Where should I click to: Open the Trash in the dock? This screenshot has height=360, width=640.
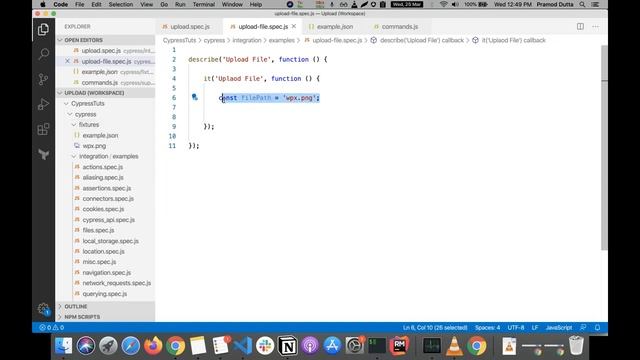click(x=576, y=346)
